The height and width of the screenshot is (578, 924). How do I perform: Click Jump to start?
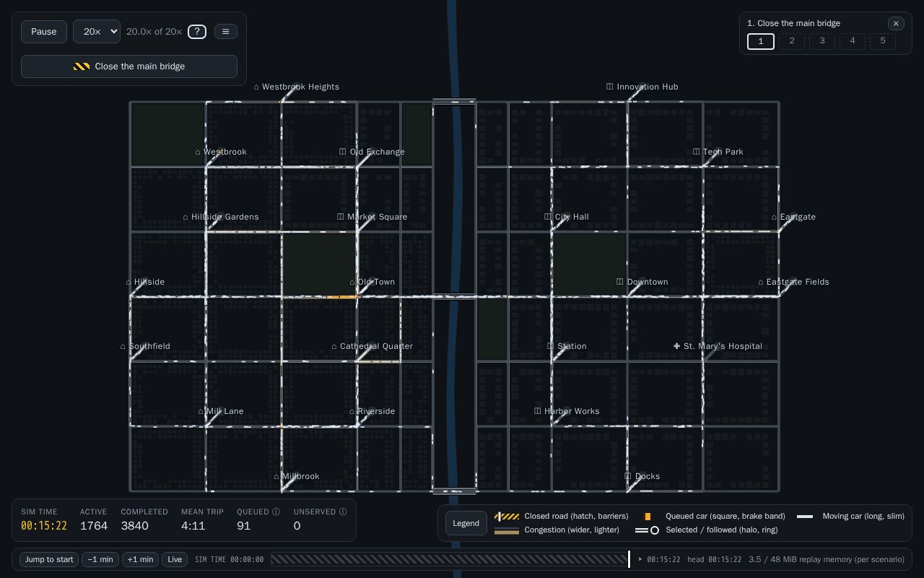click(49, 559)
